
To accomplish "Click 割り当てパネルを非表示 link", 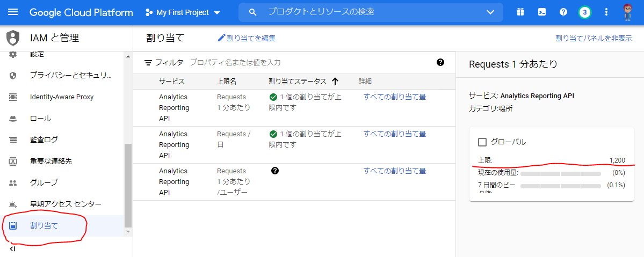I will [594, 38].
